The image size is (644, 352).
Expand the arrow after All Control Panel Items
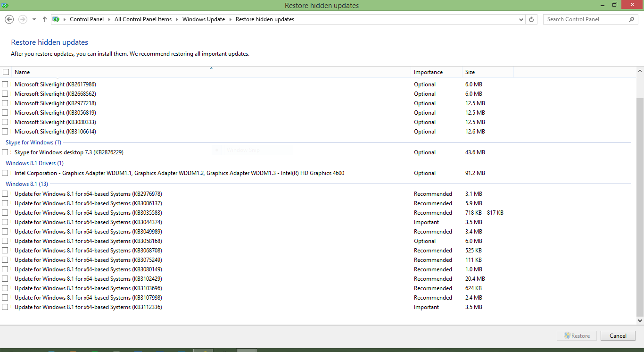click(x=177, y=19)
